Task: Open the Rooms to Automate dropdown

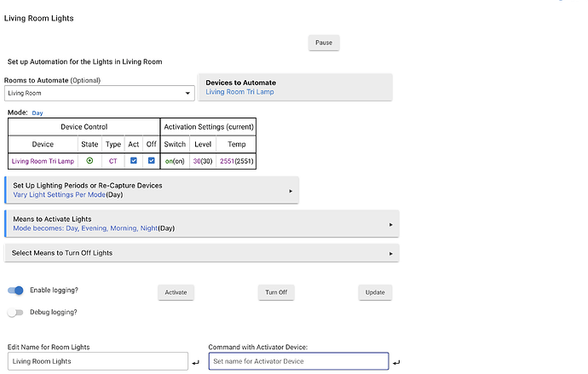Action: click(x=100, y=93)
